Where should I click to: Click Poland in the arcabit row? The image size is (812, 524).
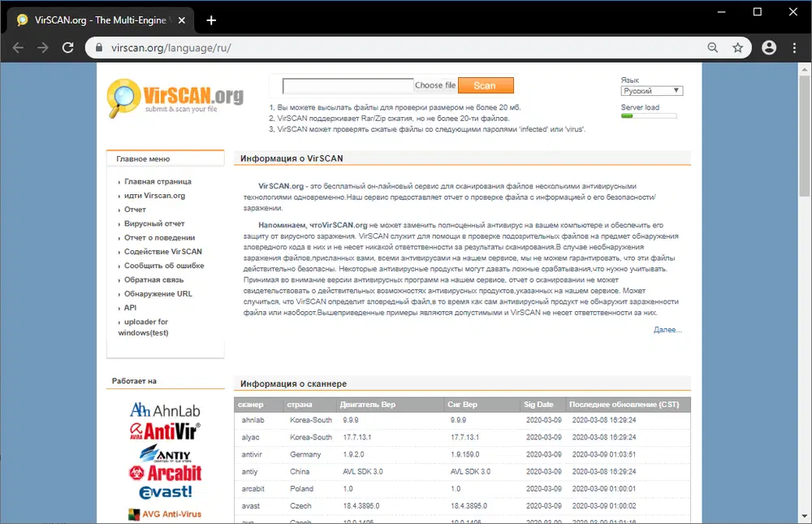point(301,489)
